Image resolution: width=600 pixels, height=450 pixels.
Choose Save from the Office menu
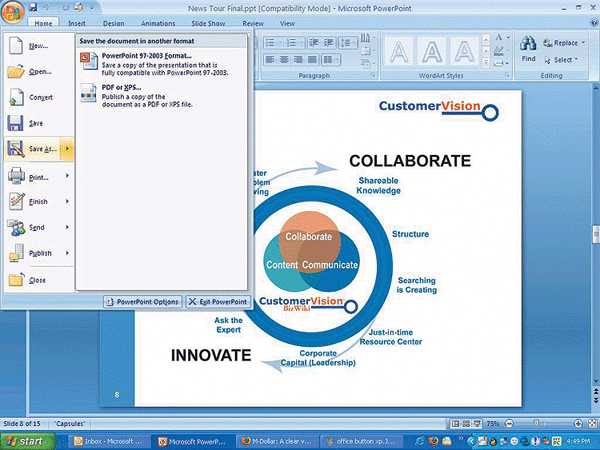(39, 123)
